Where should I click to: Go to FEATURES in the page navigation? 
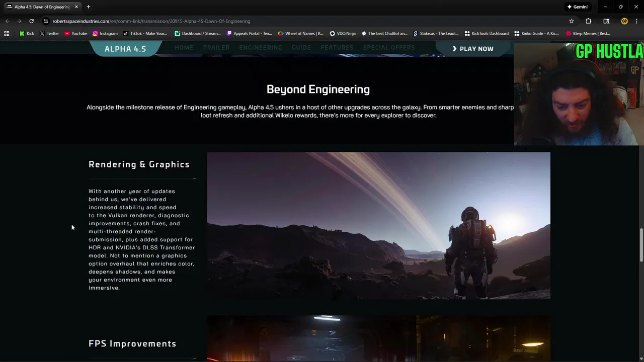[x=337, y=48]
